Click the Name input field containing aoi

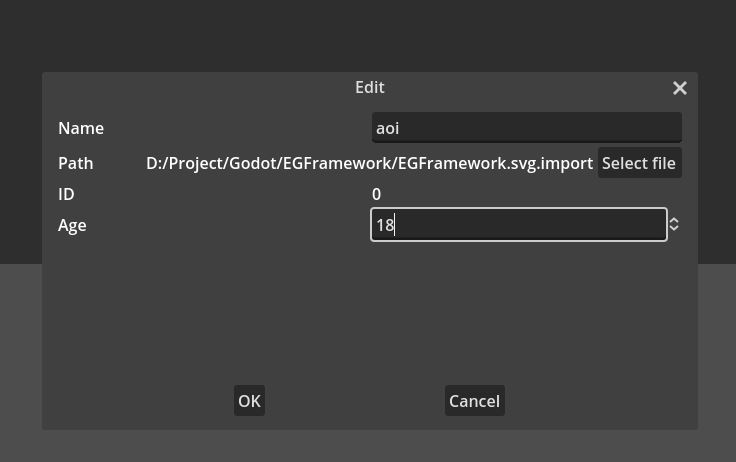click(526, 128)
